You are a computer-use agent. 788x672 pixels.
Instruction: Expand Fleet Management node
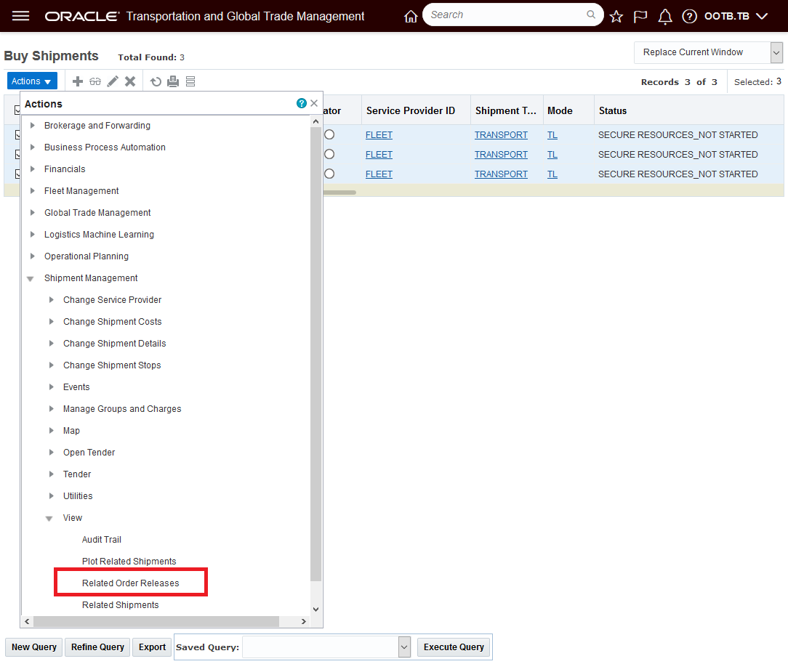point(33,191)
